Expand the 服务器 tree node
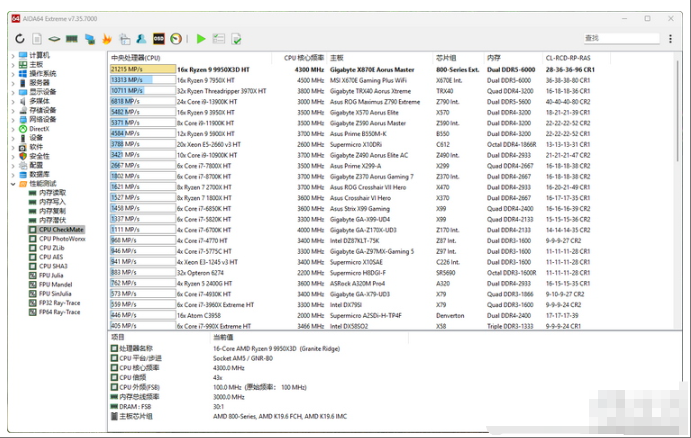691x438 pixels. click(13, 83)
